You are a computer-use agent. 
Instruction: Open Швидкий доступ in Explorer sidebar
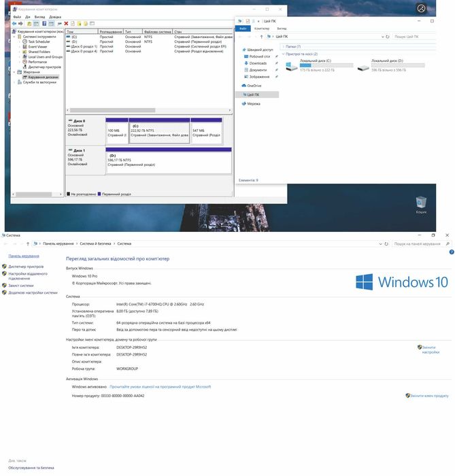(x=257, y=50)
